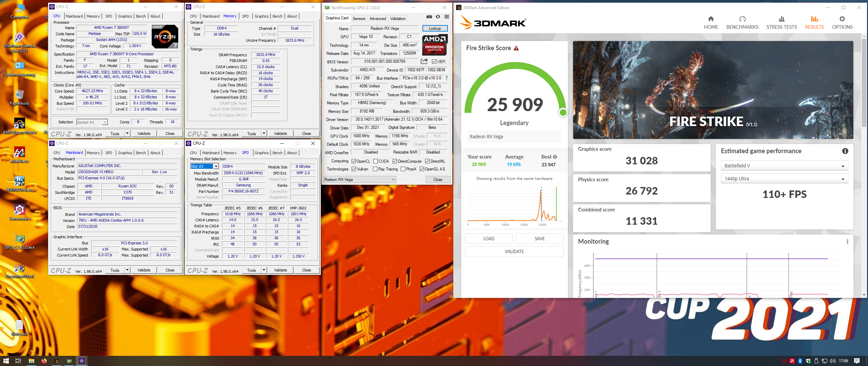Open the Battlefield V game dropdown
Viewport: 868px width, 366px height.
[x=784, y=165]
